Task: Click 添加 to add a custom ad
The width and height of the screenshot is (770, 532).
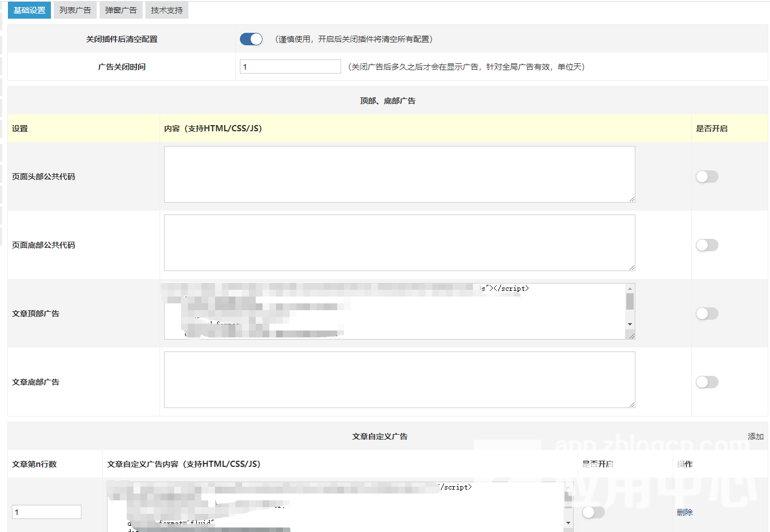Action: click(755, 436)
